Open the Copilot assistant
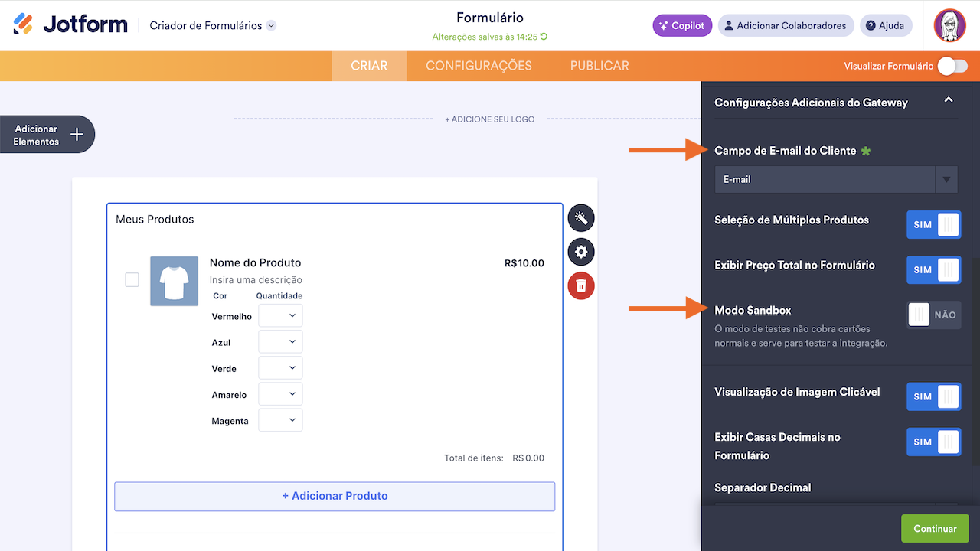This screenshot has width=980, height=551. [x=681, y=25]
